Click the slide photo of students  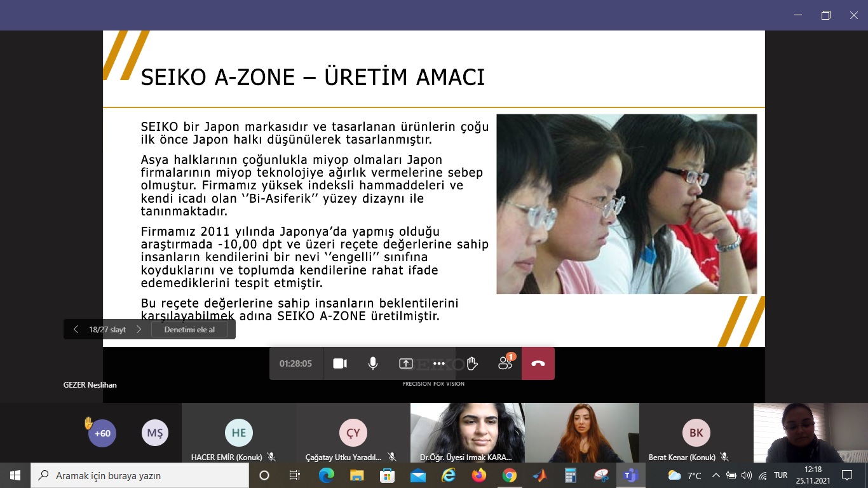tap(627, 204)
